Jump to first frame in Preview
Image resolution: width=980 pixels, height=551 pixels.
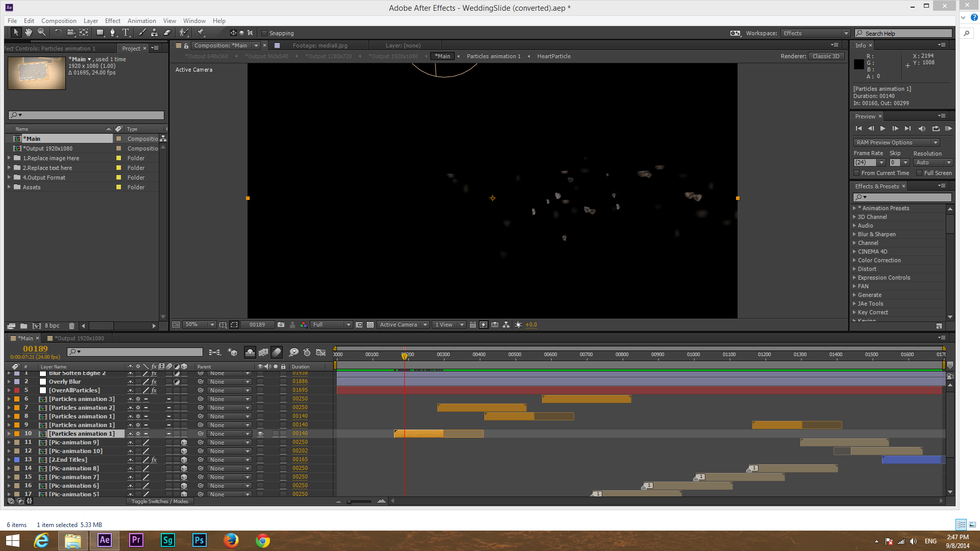point(859,129)
